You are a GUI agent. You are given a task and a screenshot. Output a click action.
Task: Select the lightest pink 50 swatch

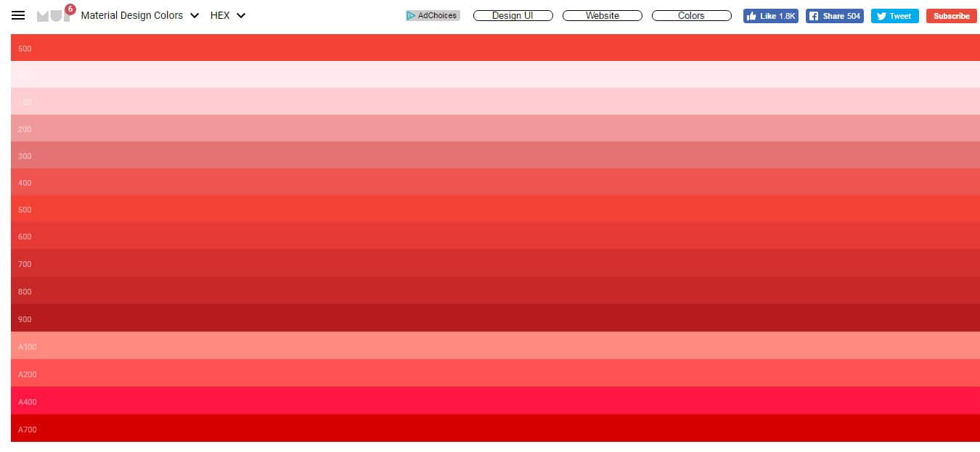[x=495, y=74]
